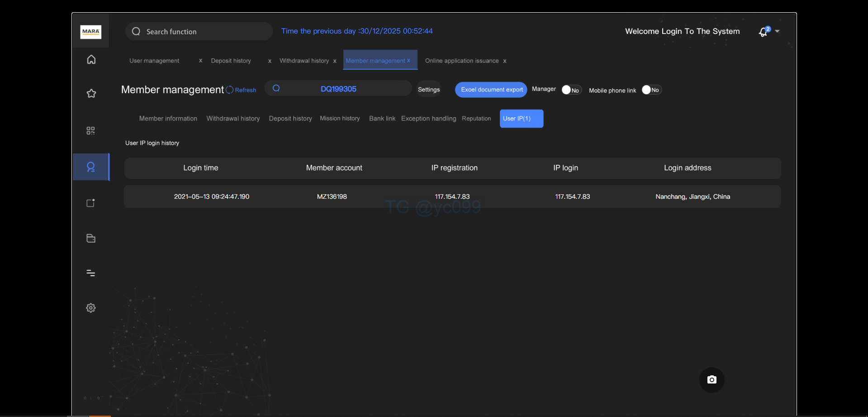Click the camera screenshot button
Viewport: 868px width, 417px height.
[x=711, y=380]
